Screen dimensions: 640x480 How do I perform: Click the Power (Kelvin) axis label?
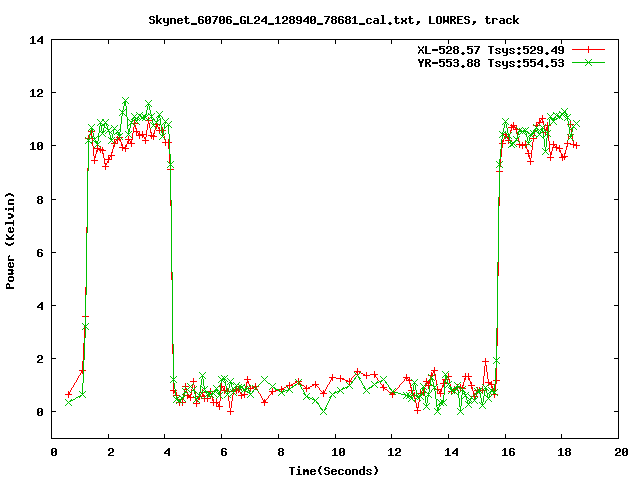coord(10,241)
